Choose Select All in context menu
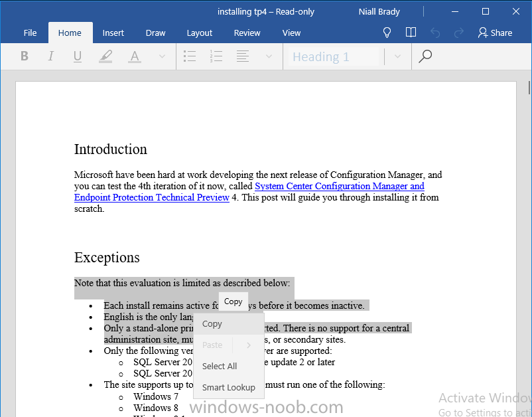Viewport: 532px width, 417px height. click(x=229, y=366)
